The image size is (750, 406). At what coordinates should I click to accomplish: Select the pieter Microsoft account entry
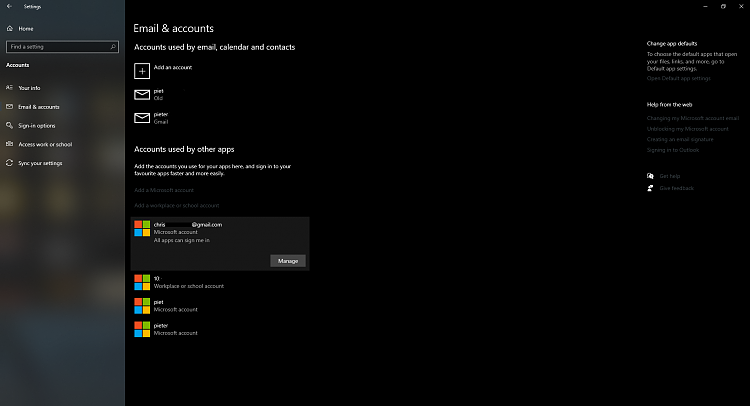pyautogui.click(x=220, y=329)
